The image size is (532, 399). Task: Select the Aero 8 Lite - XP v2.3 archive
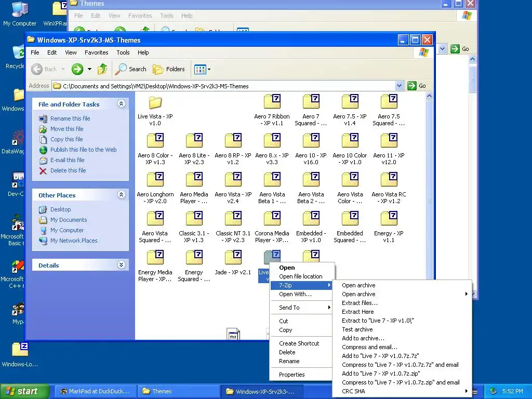[194, 149]
